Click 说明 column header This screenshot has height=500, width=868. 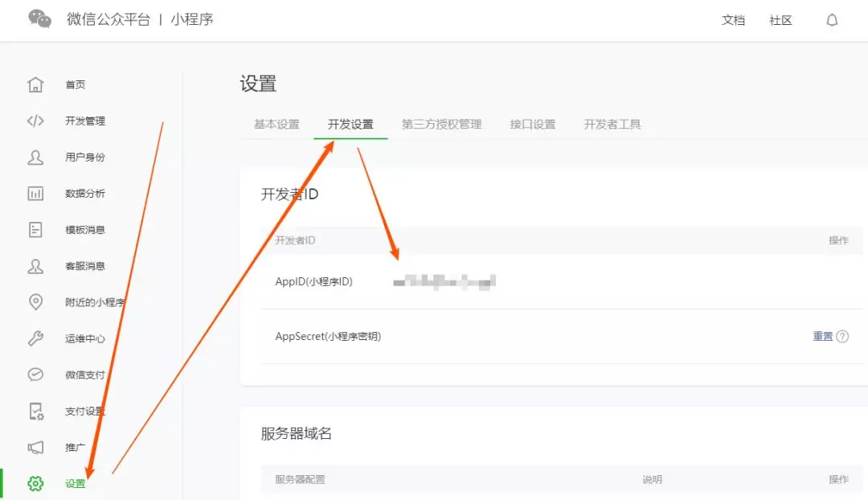click(652, 480)
